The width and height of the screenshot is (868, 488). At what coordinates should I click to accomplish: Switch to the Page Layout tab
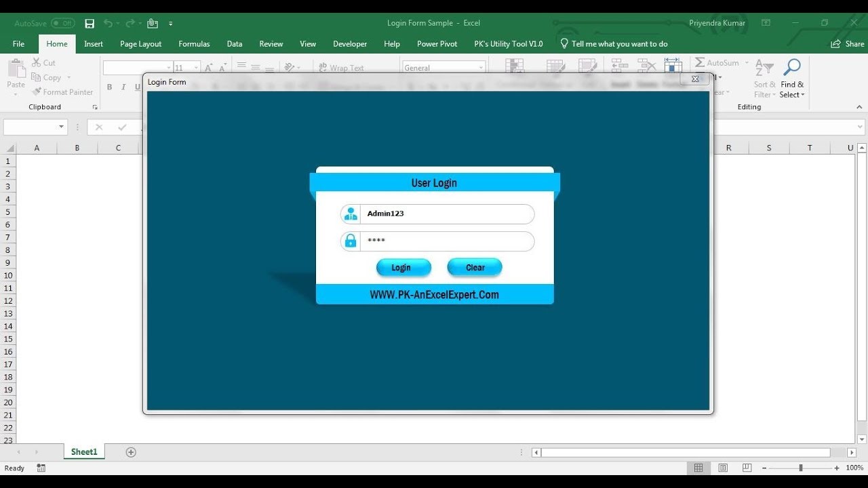pyautogui.click(x=140, y=43)
